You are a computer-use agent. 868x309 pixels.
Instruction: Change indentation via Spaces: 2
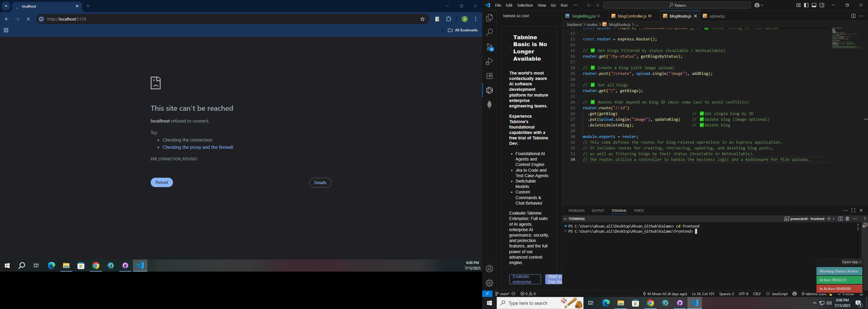coord(726,294)
